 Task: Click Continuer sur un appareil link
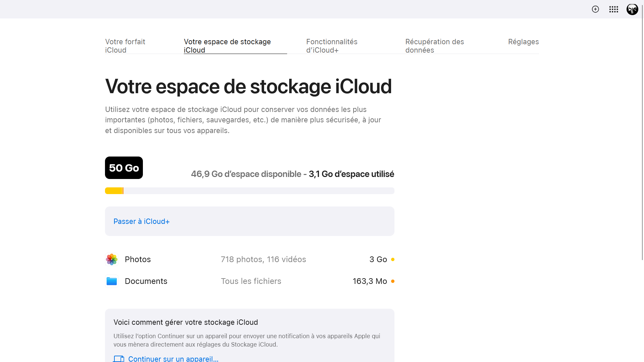coord(173,359)
